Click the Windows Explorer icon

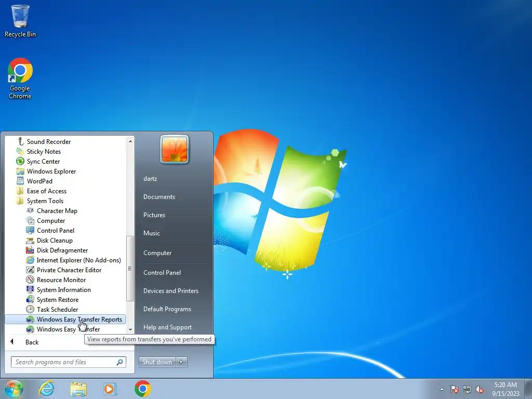[x=20, y=171]
